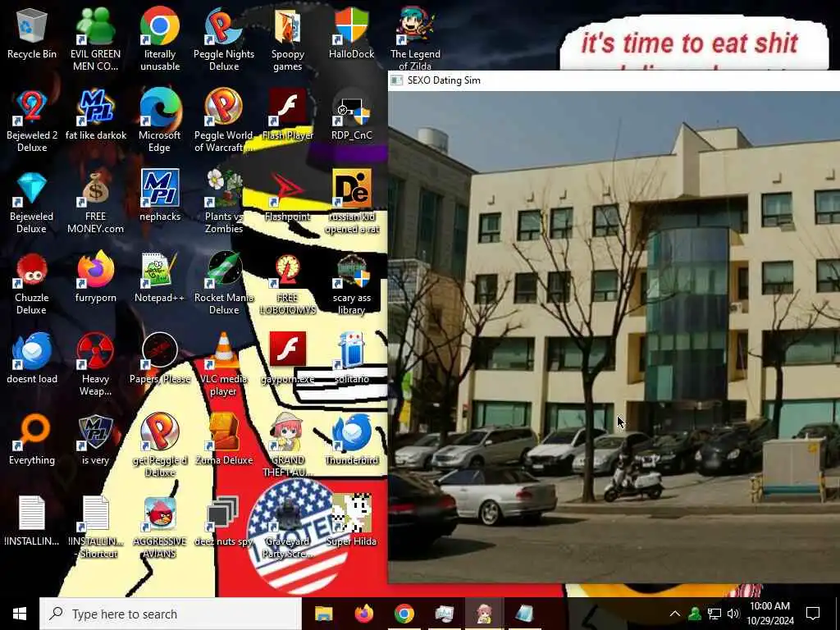
Task: Select the FREE LOBOTOMYS shortcut
Action: coord(288,283)
